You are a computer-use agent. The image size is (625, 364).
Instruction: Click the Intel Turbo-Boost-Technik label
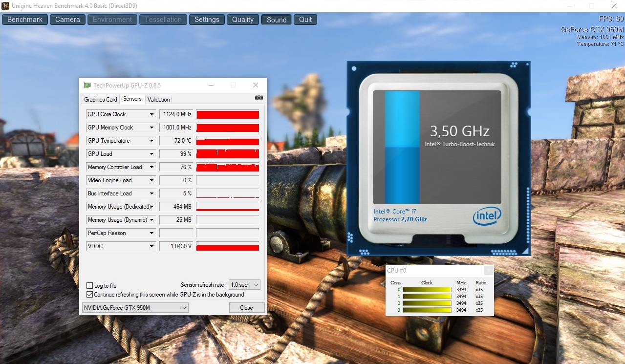tap(460, 144)
